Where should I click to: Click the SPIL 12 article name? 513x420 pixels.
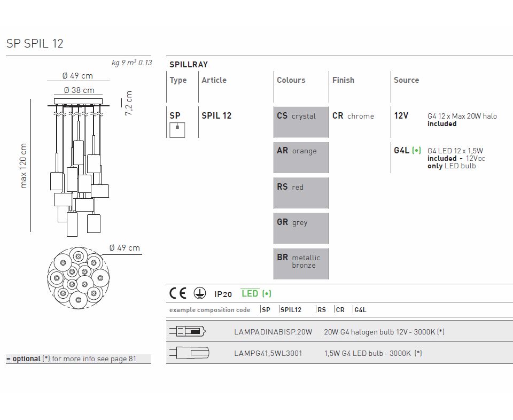point(216,115)
